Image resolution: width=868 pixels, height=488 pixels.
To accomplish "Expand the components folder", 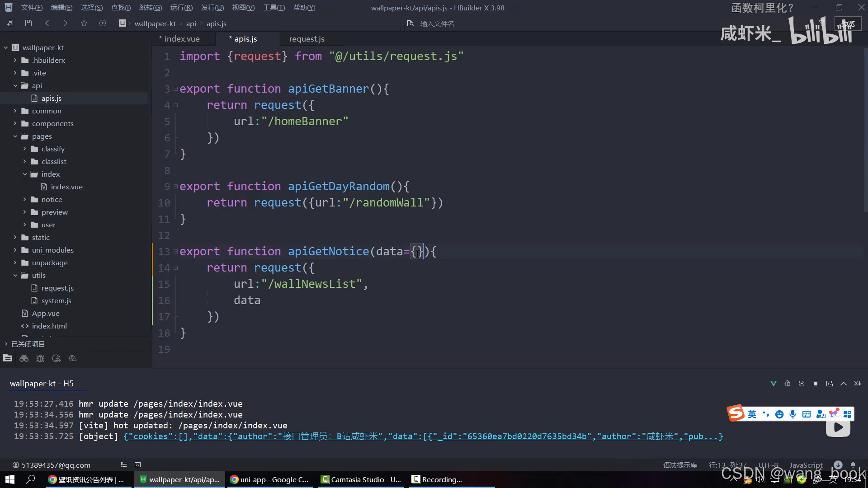I will point(15,123).
